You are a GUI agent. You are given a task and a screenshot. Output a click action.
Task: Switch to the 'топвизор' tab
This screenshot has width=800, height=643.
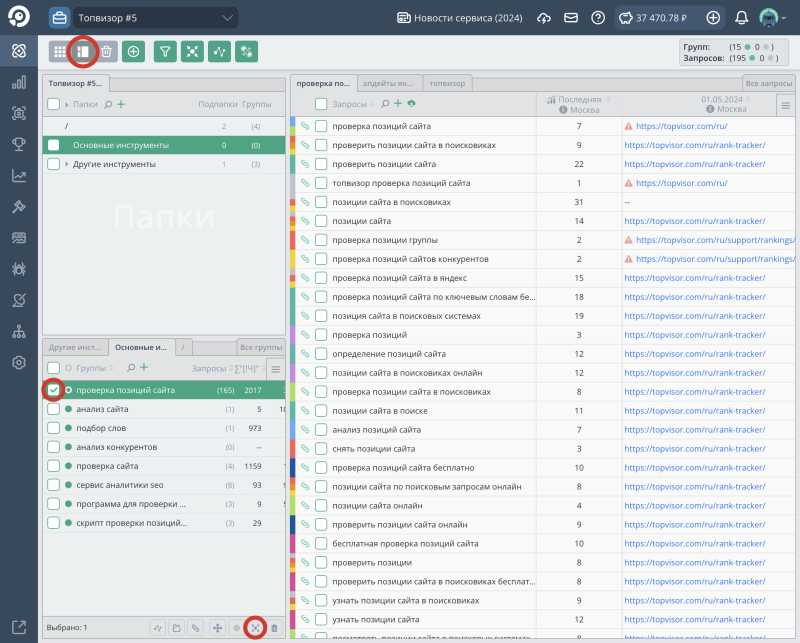coord(447,84)
